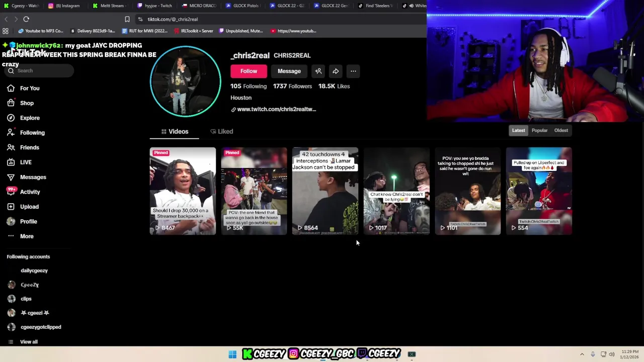Open the Lamar Jackson touchdowns video
This screenshot has width=644, height=362.
coord(325,191)
